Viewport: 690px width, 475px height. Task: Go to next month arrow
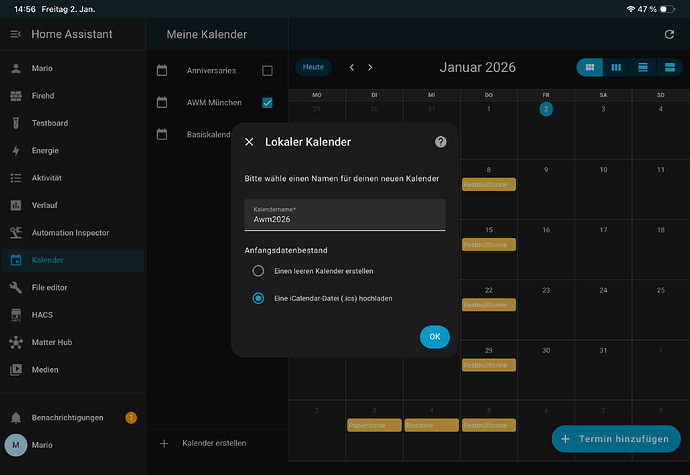[370, 67]
